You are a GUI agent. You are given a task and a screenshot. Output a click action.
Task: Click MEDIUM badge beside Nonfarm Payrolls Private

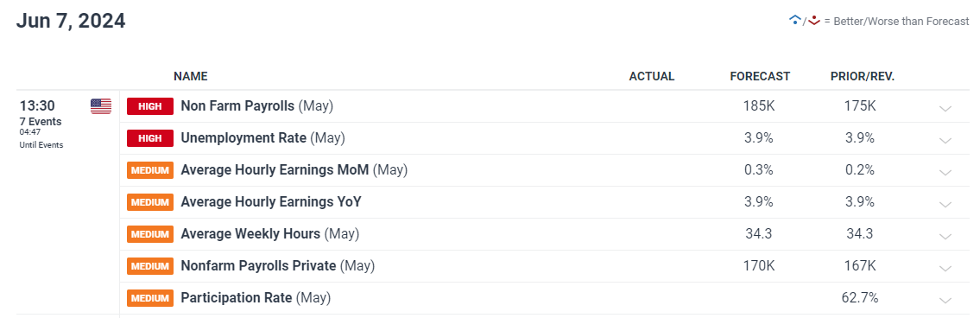click(x=150, y=266)
